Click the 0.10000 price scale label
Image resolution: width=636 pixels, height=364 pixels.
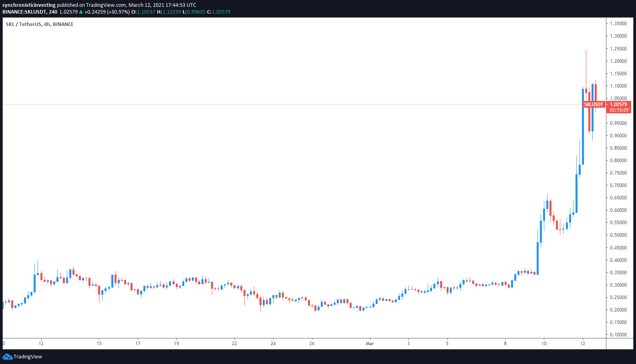pos(618,335)
